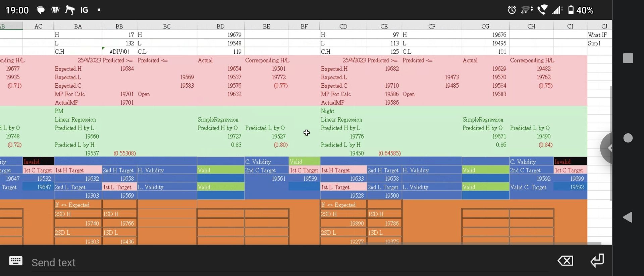Tap the battery indicator showing 40%
644x276 pixels.
(x=581, y=10)
